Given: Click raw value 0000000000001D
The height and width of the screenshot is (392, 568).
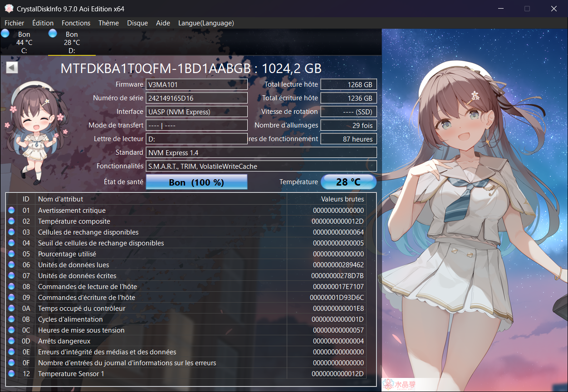Looking at the screenshot, I should tap(338, 319).
